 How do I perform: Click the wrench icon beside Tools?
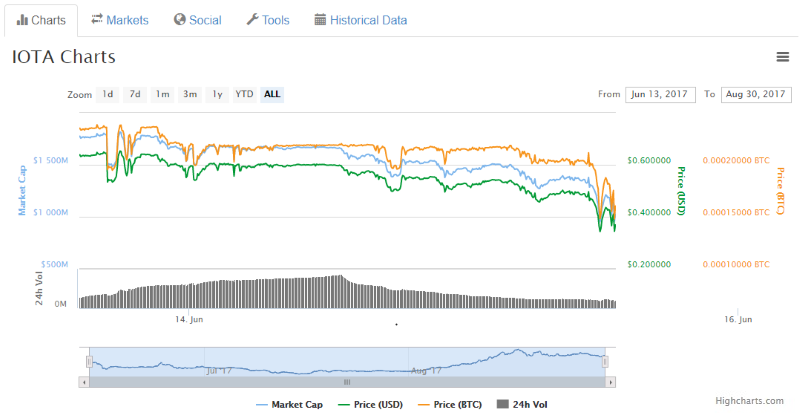tap(253, 20)
